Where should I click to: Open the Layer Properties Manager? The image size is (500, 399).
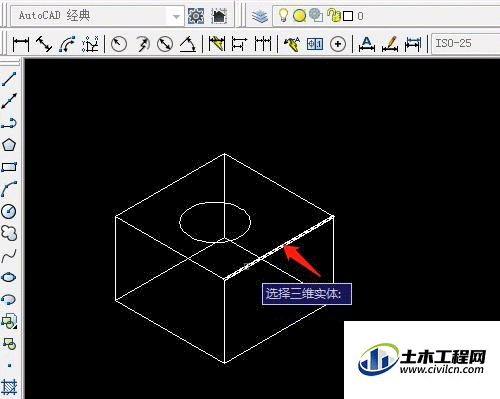click(x=260, y=16)
